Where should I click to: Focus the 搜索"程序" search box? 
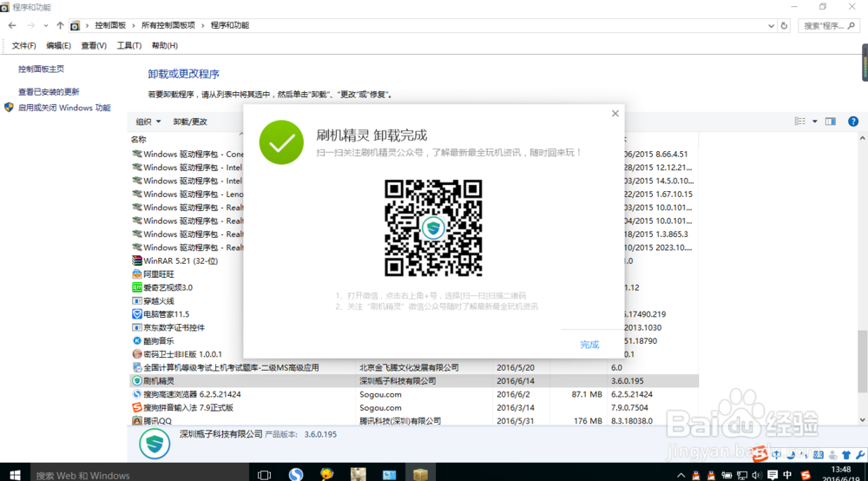coord(829,25)
